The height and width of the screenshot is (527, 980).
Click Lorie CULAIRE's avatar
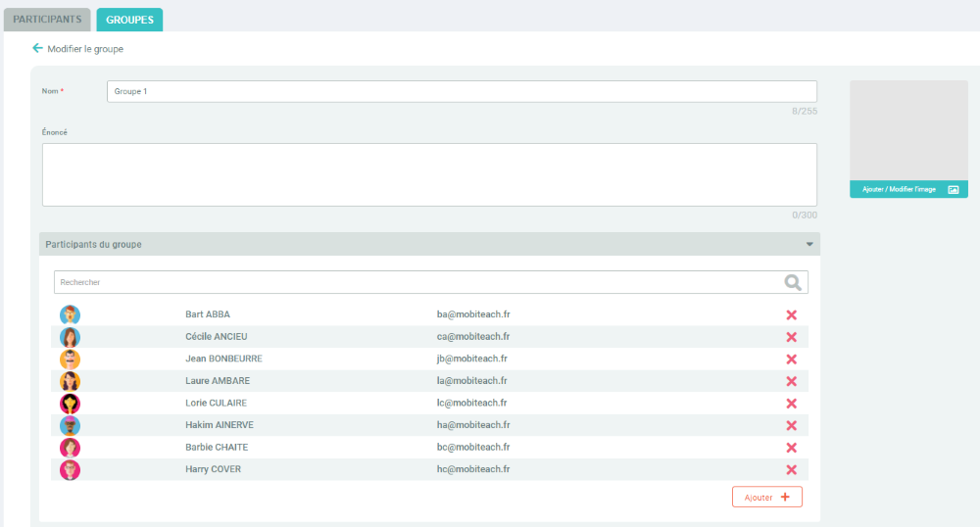pyautogui.click(x=70, y=404)
